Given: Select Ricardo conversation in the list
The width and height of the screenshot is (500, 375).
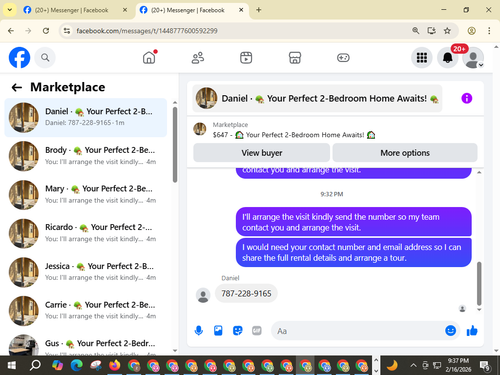Looking at the screenshot, I should point(86,233).
